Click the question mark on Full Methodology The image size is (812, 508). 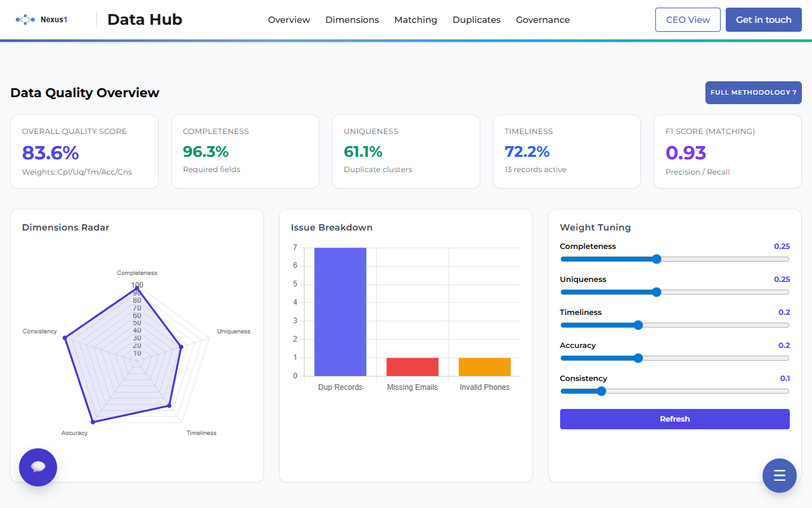[x=796, y=92]
